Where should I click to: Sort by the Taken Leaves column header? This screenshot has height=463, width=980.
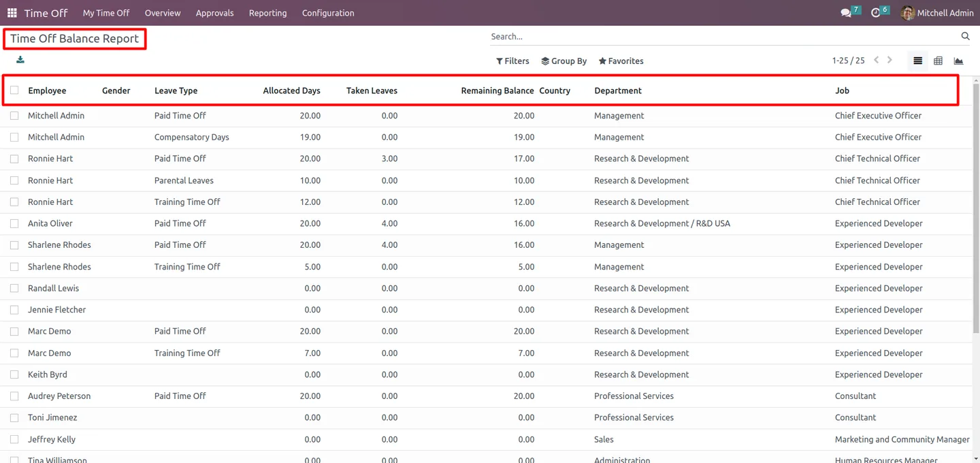pyautogui.click(x=372, y=91)
